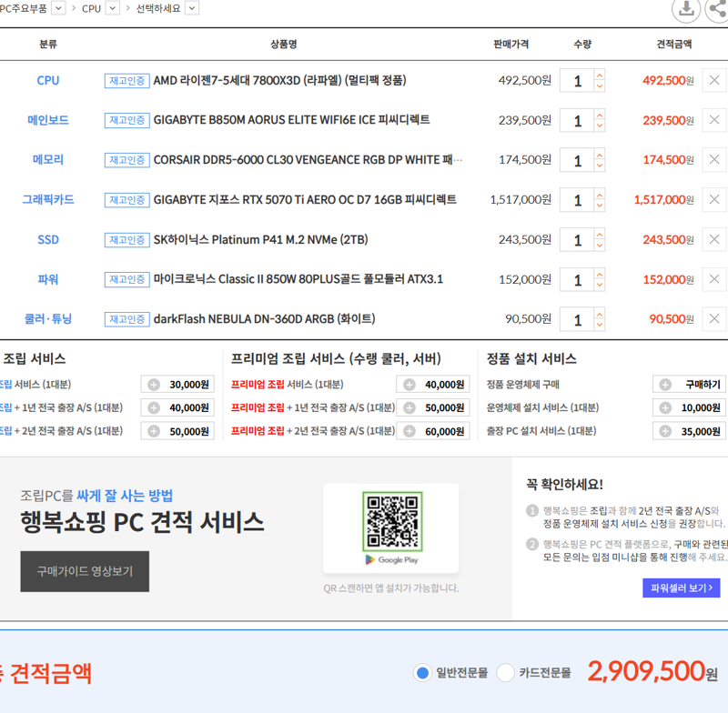The width and height of the screenshot is (728, 713).
Task: Open 메인보드 category link
Action: pyautogui.click(x=48, y=120)
